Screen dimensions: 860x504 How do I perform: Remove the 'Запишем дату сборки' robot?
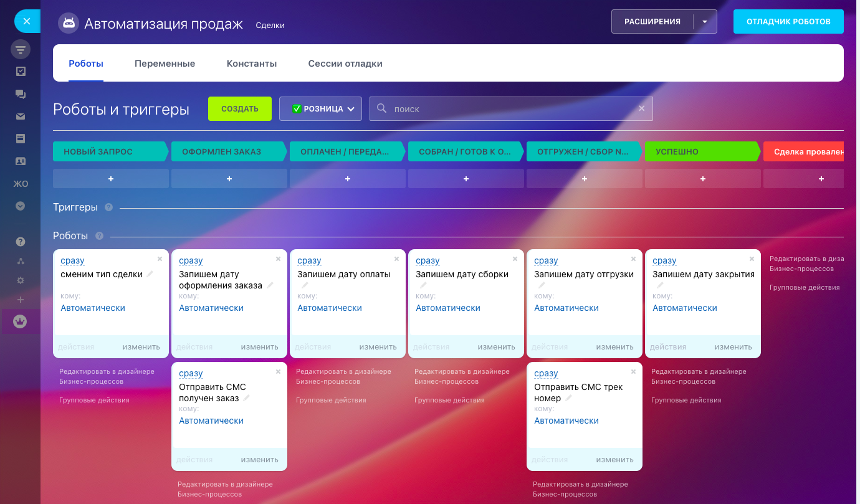515,259
